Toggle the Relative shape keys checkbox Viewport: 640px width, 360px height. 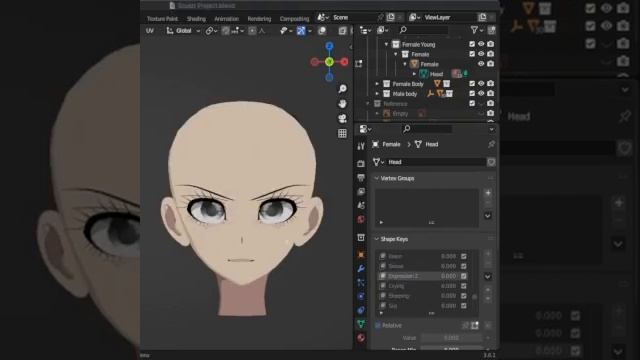point(378,325)
